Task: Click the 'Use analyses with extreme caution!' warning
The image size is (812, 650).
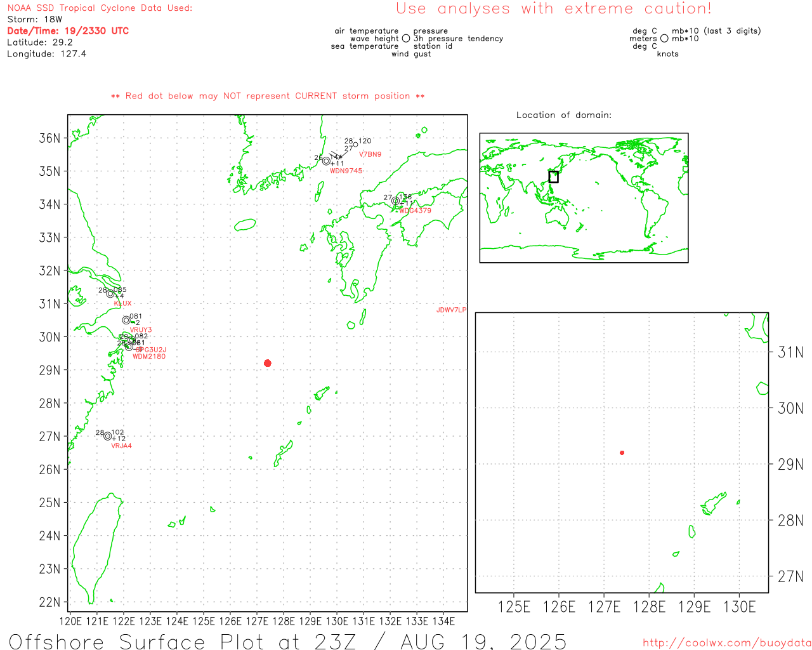Action: tap(554, 8)
